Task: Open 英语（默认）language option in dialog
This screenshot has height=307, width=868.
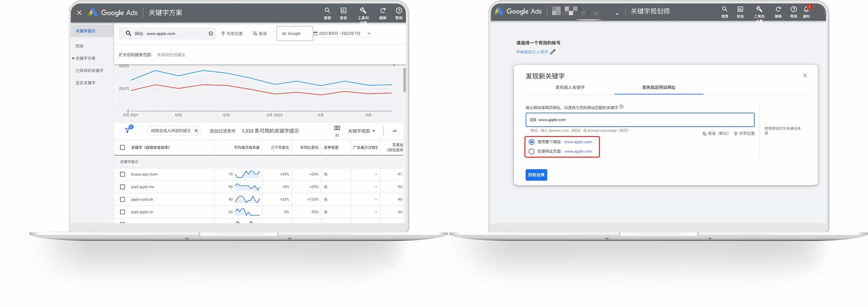Action: (x=715, y=134)
